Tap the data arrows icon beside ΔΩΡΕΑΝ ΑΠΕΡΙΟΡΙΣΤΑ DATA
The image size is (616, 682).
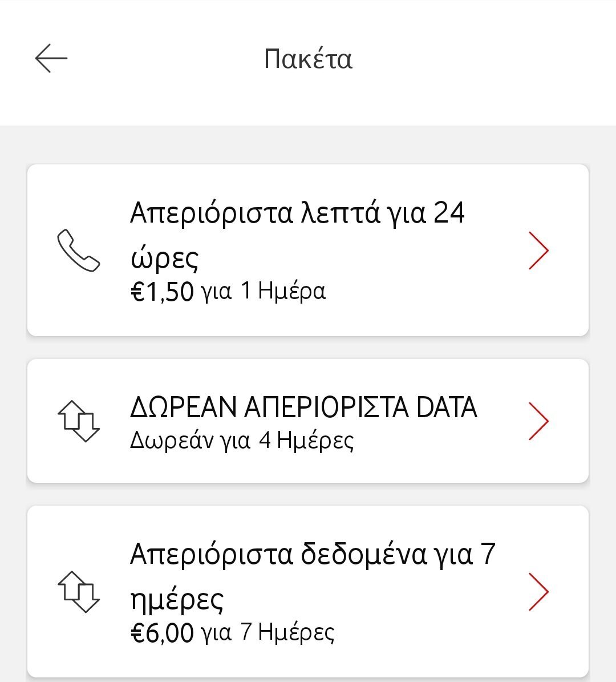pyautogui.click(x=79, y=421)
